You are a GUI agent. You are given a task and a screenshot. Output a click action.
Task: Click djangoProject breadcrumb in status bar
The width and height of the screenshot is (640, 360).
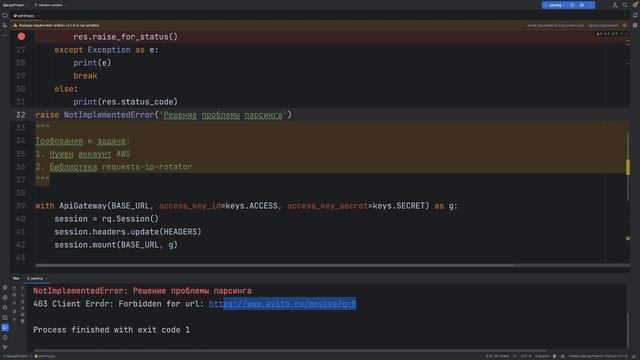pyautogui.click(x=16, y=356)
